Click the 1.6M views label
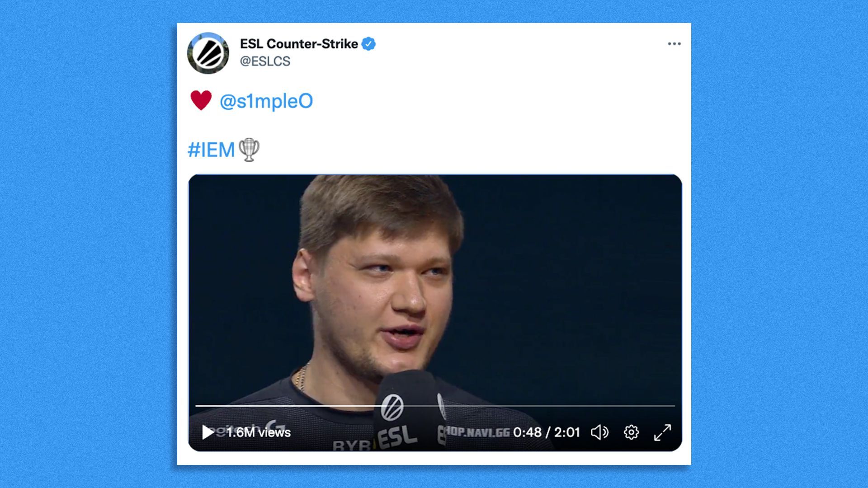 point(259,432)
